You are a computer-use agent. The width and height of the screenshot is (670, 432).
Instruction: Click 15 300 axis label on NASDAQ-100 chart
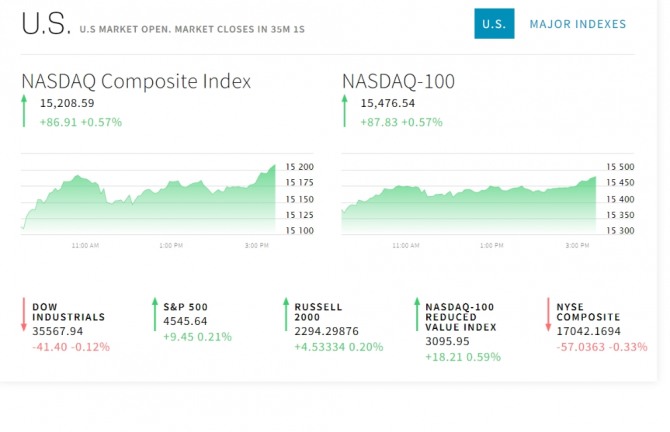tap(620, 231)
